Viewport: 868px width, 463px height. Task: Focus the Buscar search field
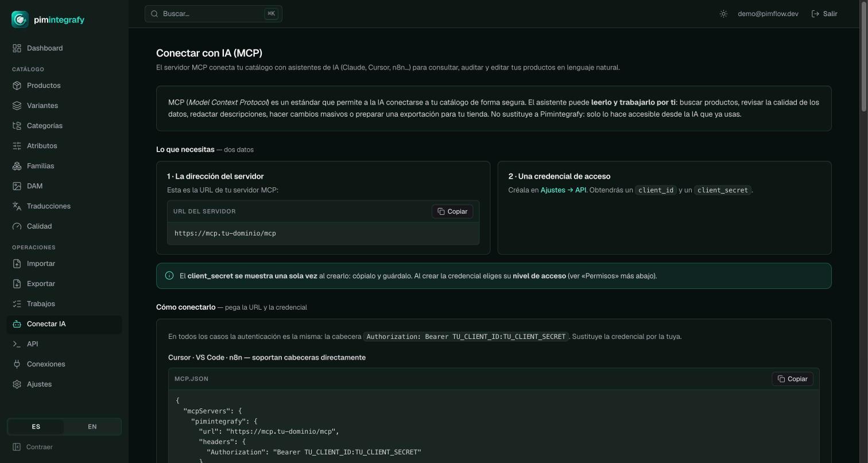pyautogui.click(x=214, y=14)
